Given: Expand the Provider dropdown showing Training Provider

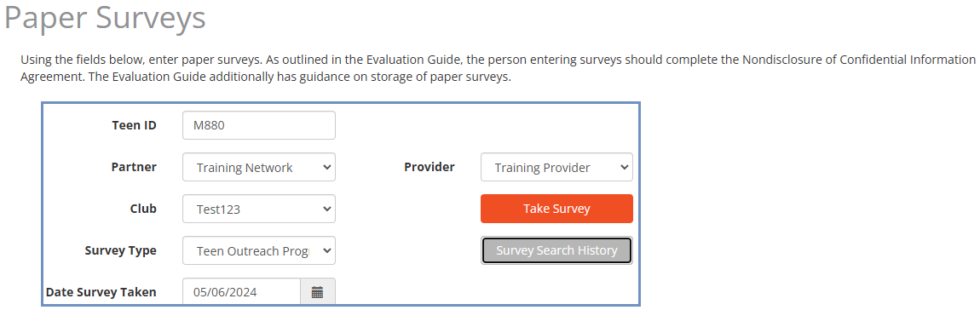Looking at the screenshot, I should [x=556, y=167].
